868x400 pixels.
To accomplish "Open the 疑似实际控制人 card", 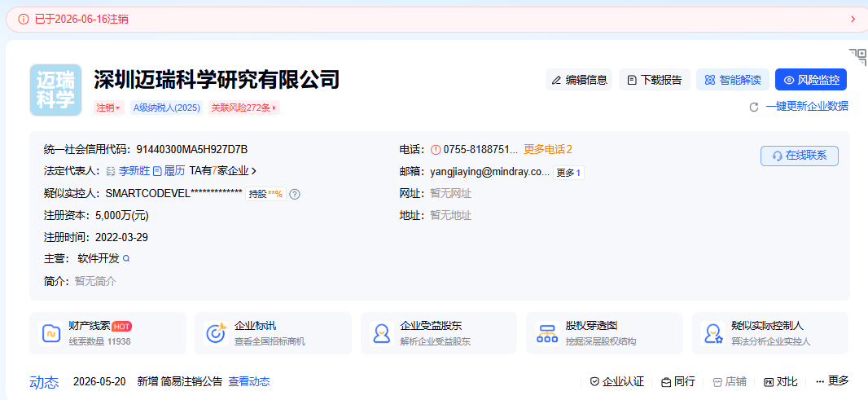I will point(770,333).
